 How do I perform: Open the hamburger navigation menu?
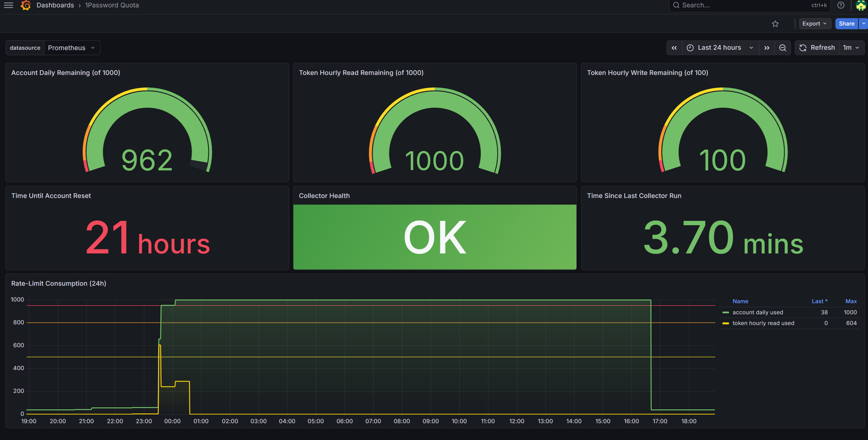[8, 5]
